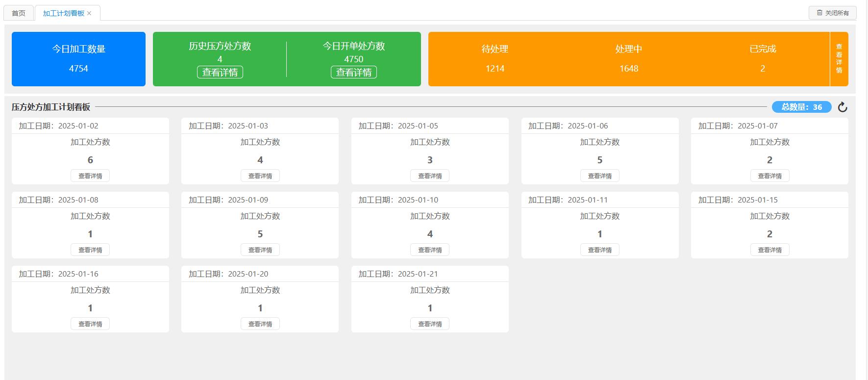Viewport: 868px width, 380px height.
Task: Click 加工处方数 count 5 on 2025-01-06 card
Action: (x=600, y=160)
